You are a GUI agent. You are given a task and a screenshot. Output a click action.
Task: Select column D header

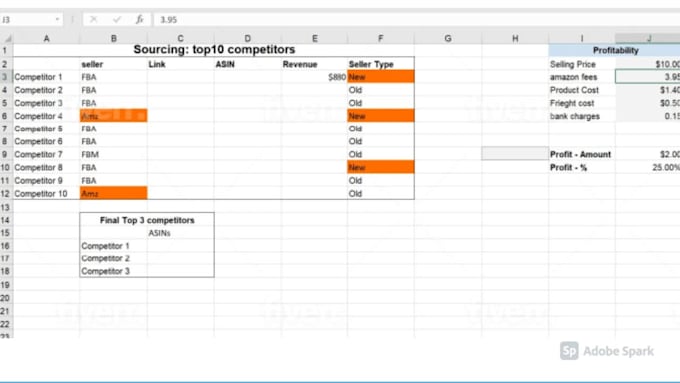[248, 39]
